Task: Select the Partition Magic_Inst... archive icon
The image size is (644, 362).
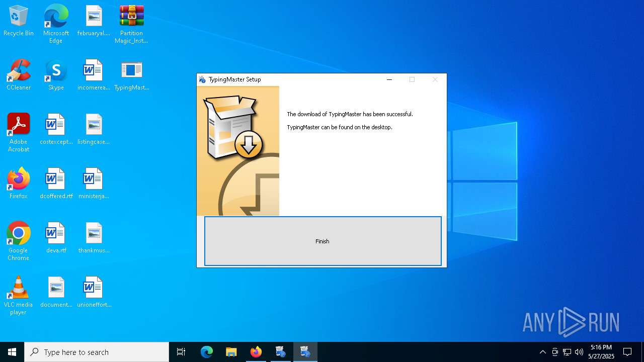Action: pyautogui.click(x=131, y=24)
